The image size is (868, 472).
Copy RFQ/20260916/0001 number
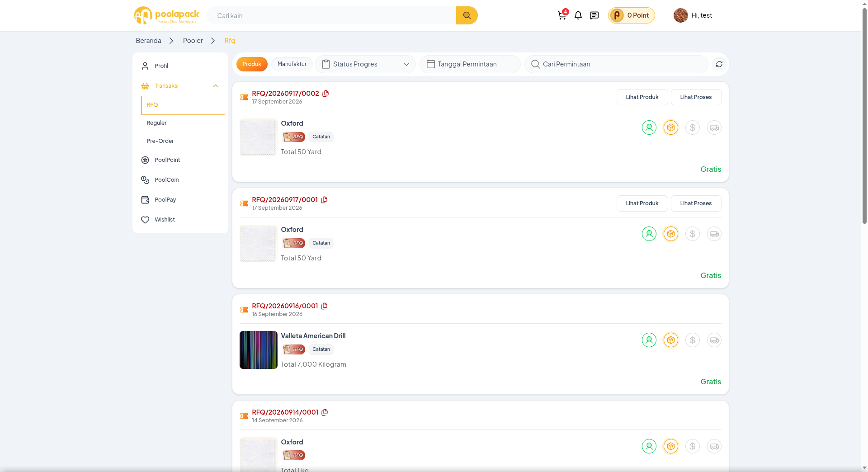click(x=324, y=306)
